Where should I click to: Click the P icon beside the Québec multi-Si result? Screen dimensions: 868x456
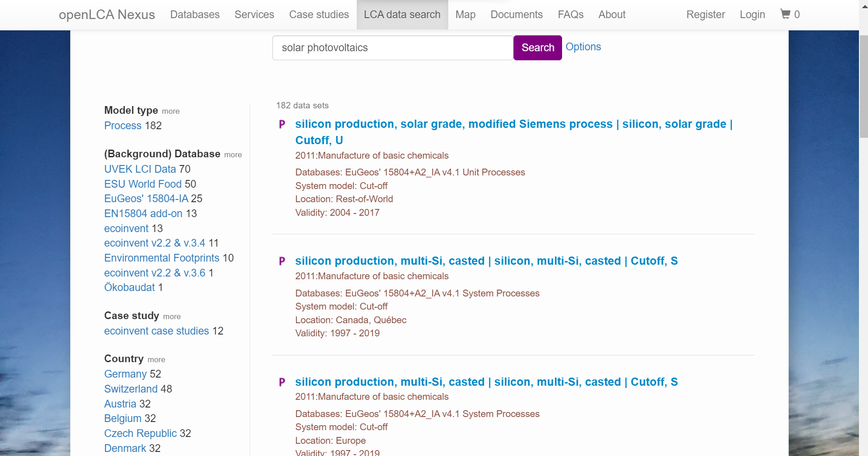(282, 261)
